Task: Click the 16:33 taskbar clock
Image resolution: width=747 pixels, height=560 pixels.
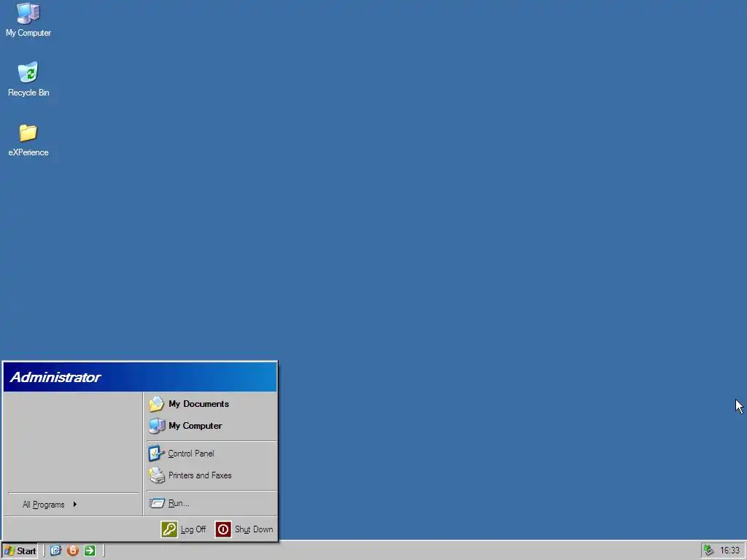Action: pyautogui.click(x=729, y=551)
